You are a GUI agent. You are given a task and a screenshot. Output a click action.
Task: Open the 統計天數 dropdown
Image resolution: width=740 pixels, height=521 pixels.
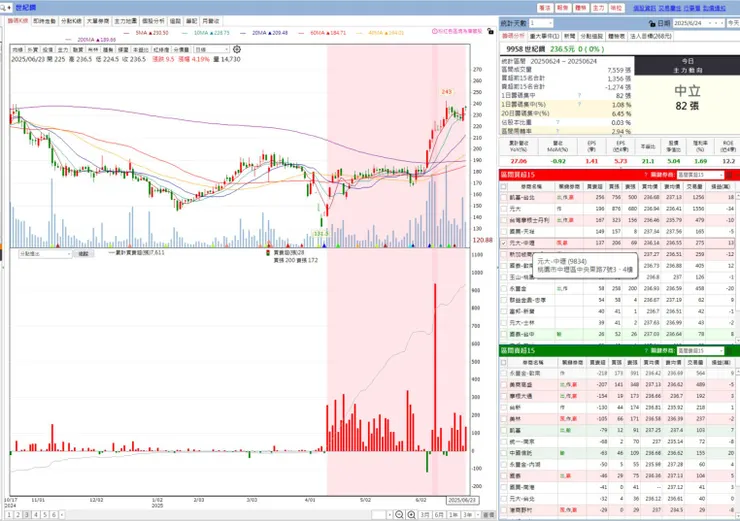click(540, 23)
